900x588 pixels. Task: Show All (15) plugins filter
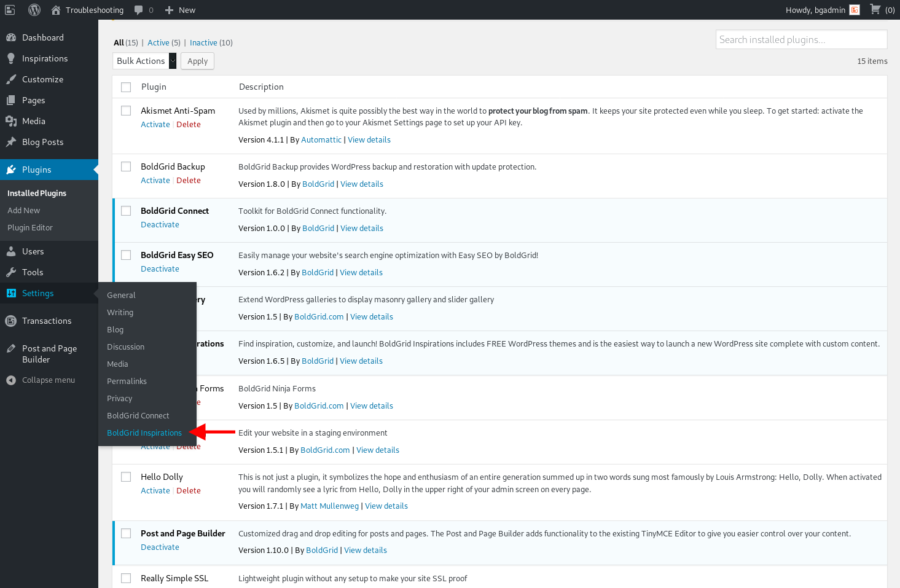[x=126, y=42]
